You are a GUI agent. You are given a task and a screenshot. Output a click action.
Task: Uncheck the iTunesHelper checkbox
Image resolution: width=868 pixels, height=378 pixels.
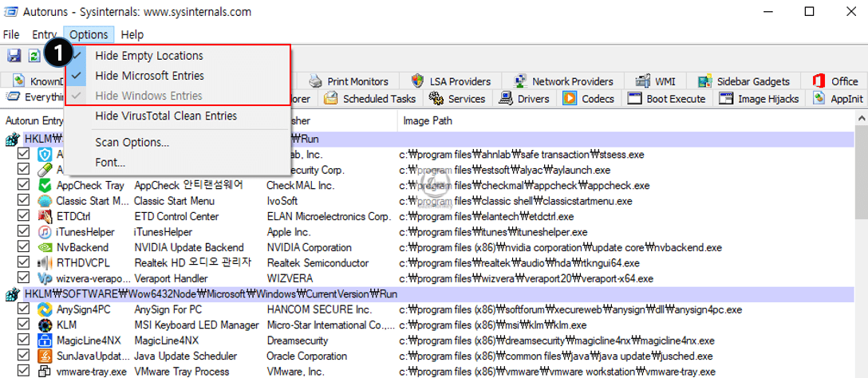24,232
